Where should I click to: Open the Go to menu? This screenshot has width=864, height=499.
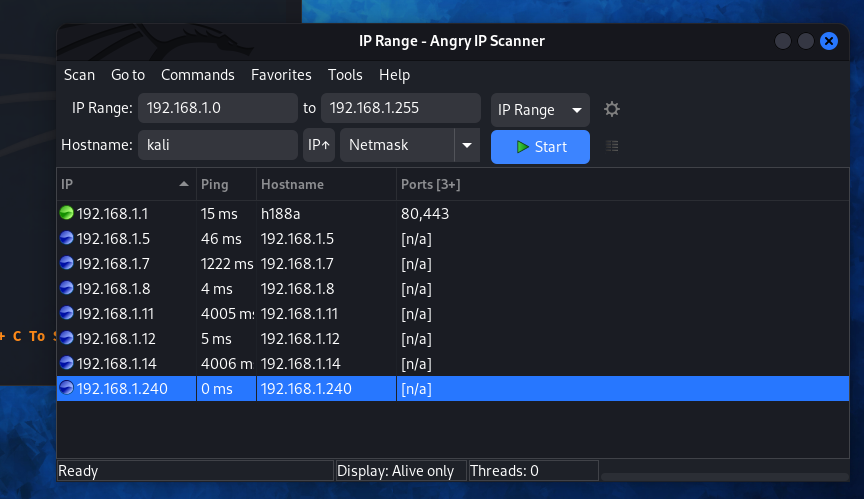pos(128,75)
